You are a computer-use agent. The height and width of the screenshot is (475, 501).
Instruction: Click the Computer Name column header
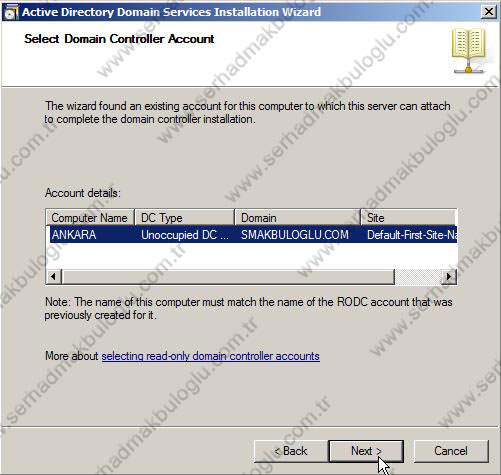[x=90, y=218]
